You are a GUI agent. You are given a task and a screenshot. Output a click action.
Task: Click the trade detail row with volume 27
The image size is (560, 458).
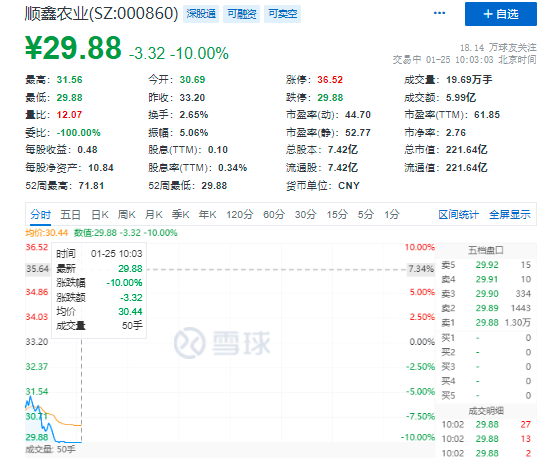click(x=486, y=424)
